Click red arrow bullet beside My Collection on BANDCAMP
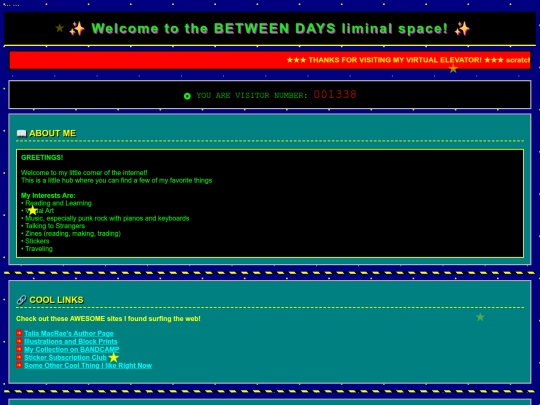This screenshot has width=540, height=405. [x=19, y=349]
